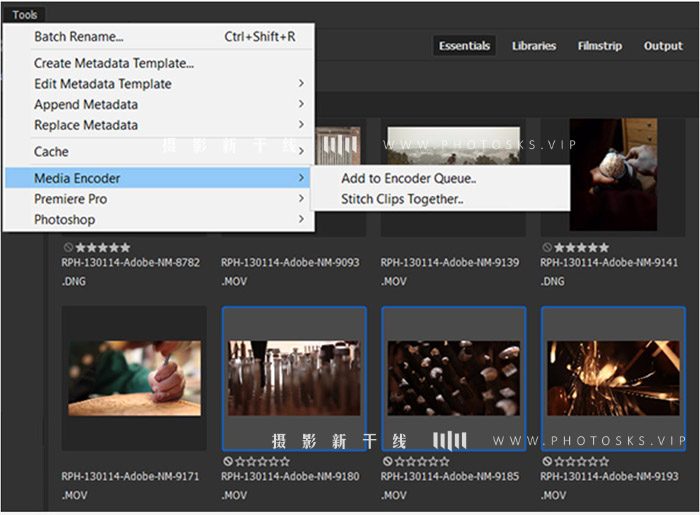Select the NM-9171 carving hand thumbnail
This screenshot has width=700, height=515.
[x=134, y=378]
